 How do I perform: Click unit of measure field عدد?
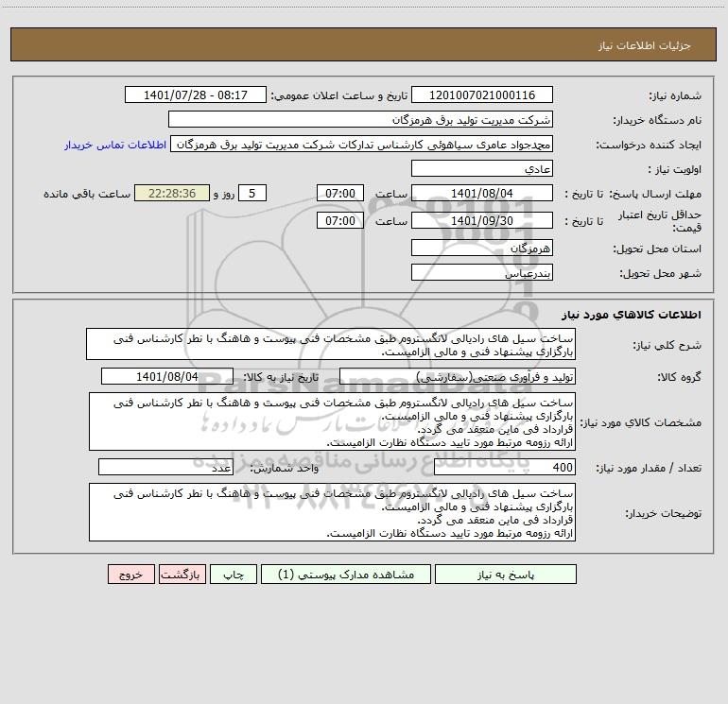point(165,468)
